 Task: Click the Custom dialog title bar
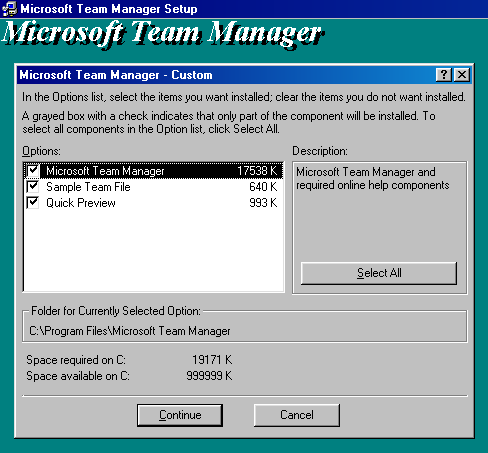point(227,75)
